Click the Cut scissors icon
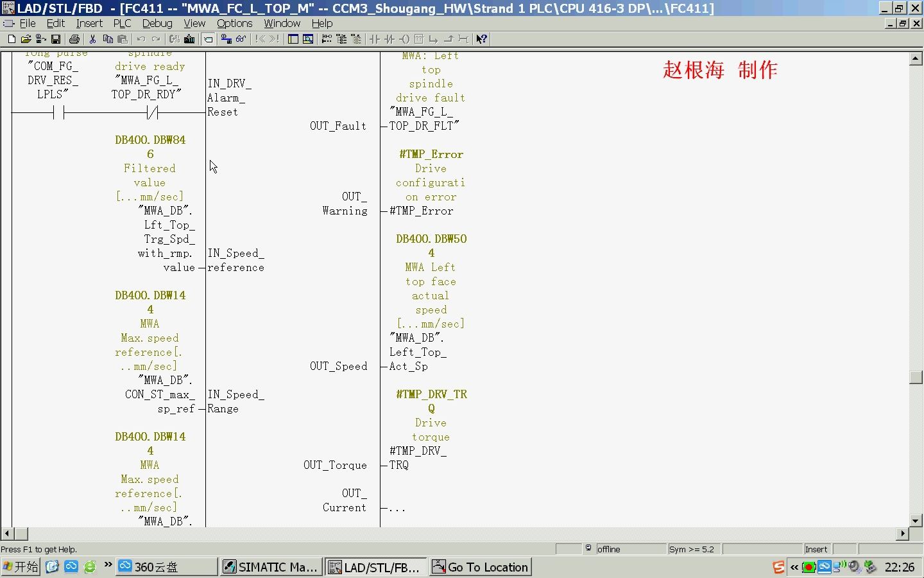 pyautogui.click(x=92, y=39)
